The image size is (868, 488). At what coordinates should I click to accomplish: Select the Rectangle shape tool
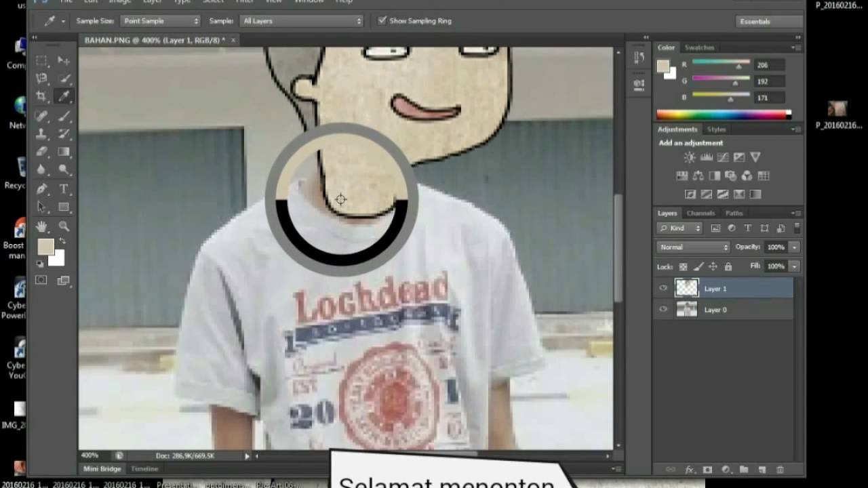pyautogui.click(x=64, y=207)
